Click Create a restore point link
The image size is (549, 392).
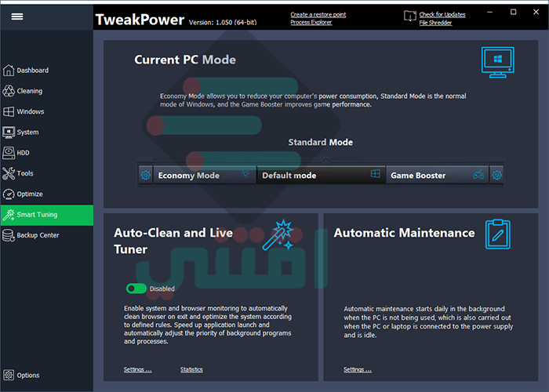coord(318,15)
